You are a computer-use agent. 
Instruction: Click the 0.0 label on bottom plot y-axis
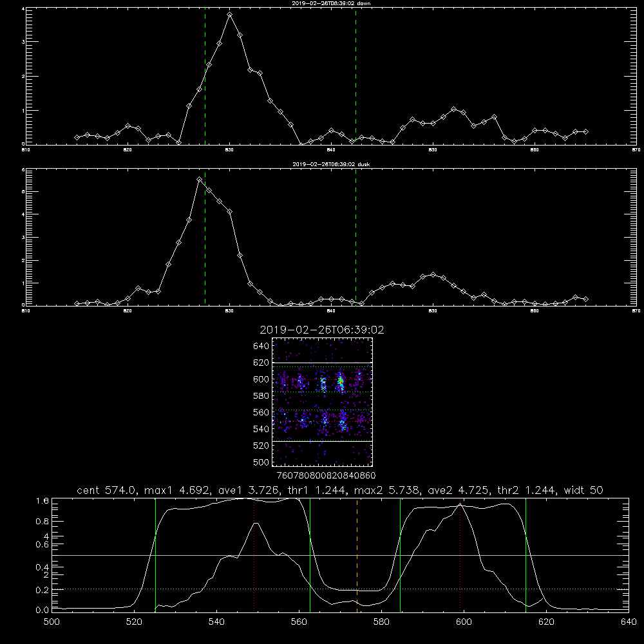43,611
